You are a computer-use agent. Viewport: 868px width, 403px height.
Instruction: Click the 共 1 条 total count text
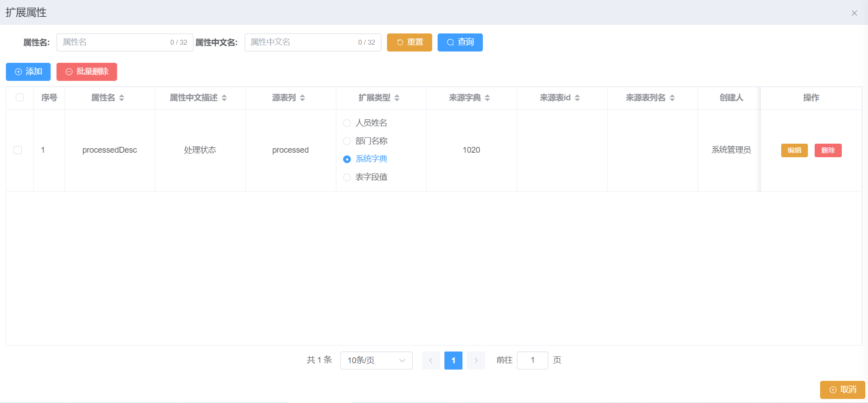[319, 360]
